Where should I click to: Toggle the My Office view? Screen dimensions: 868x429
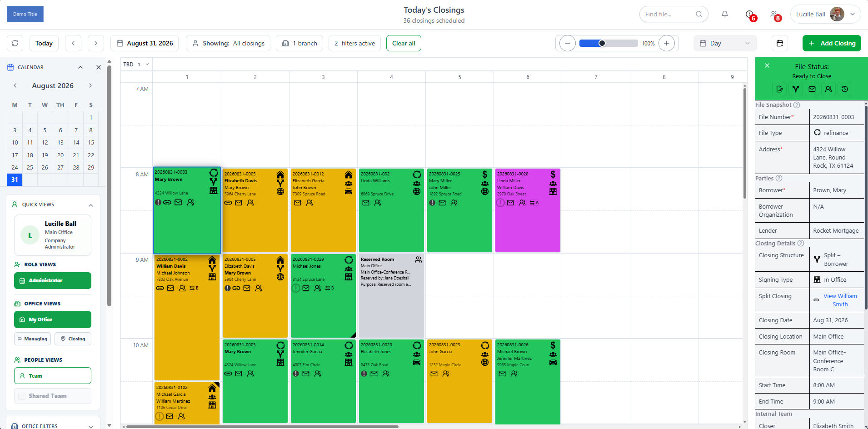point(53,319)
